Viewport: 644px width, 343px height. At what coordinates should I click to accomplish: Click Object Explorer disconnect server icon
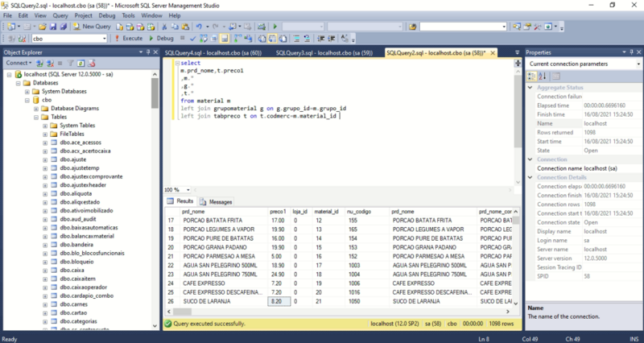point(50,64)
